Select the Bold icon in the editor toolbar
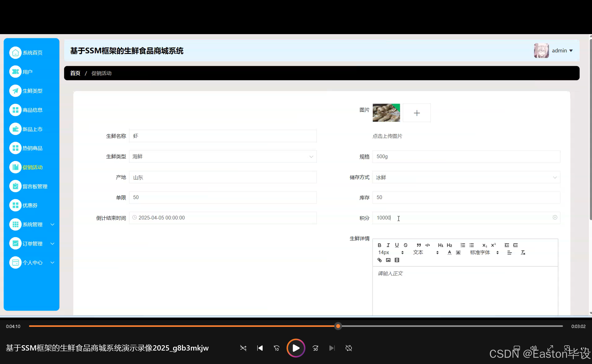Image resolution: width=592 pixels, height=364 pixels. tap(379, 245)
